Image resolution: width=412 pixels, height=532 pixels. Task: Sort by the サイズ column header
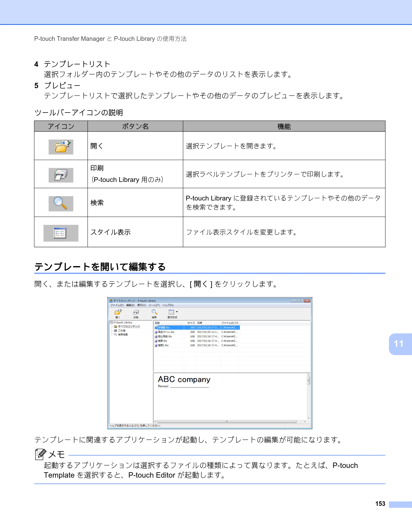pyautogui.click(x=190, y=323)
